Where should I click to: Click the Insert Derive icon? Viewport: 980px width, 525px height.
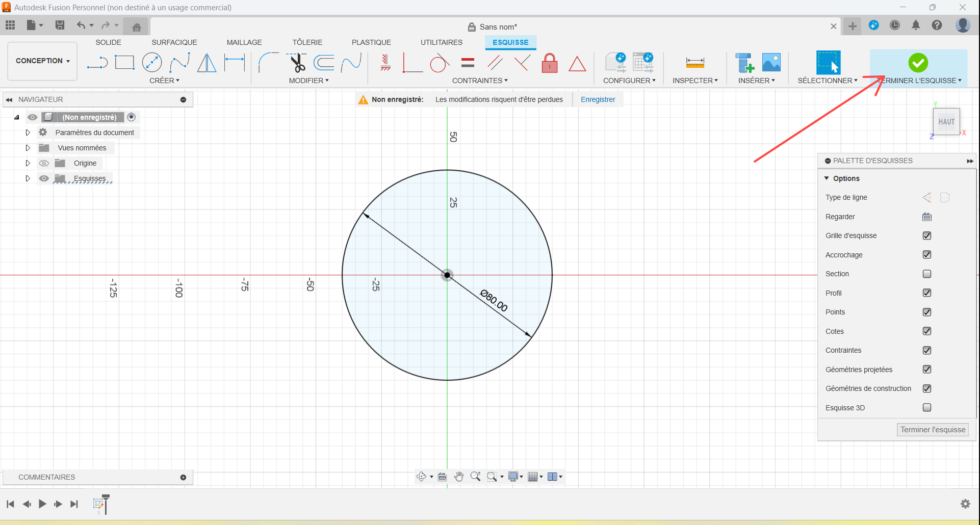click(744, 63)
